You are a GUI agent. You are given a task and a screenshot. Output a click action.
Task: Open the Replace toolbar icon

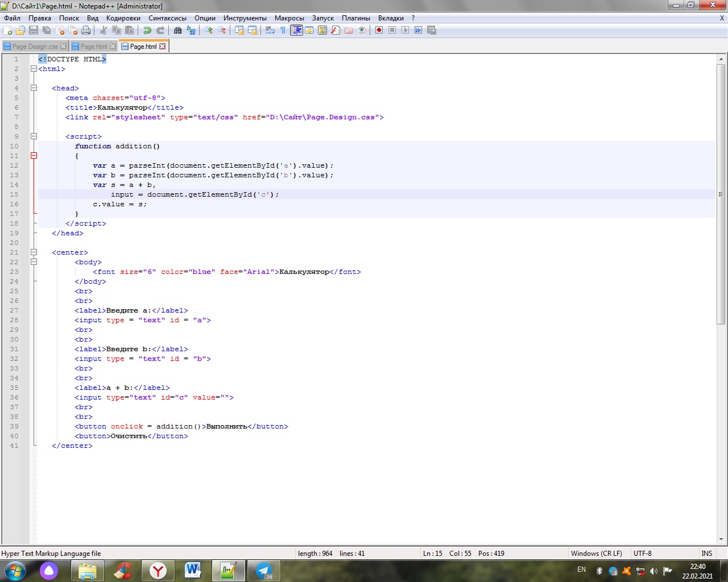tap(191, 30)
